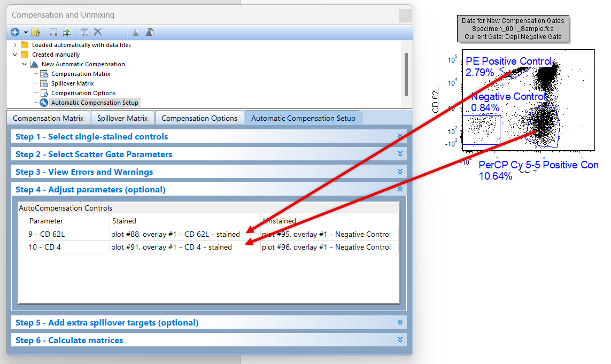
Task: Switch to the Compensation Matrix tab
Action: [48, 118]
